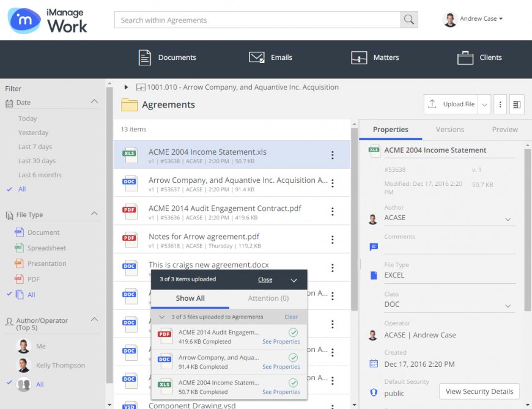532x409 pixels.
Task: Filter documents by Last 30 days
Action: (x=37, y=161)
